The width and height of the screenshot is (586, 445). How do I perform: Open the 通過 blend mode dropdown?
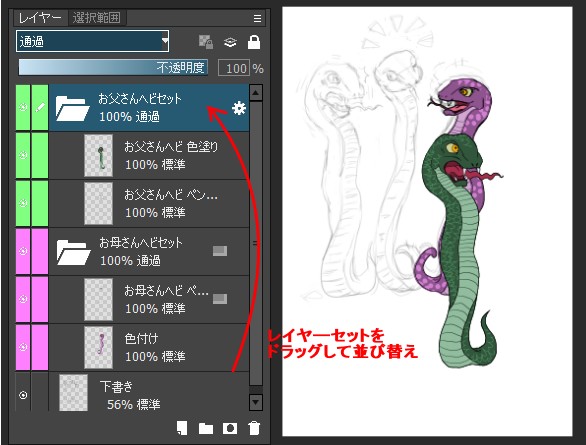tap(93, 41)
